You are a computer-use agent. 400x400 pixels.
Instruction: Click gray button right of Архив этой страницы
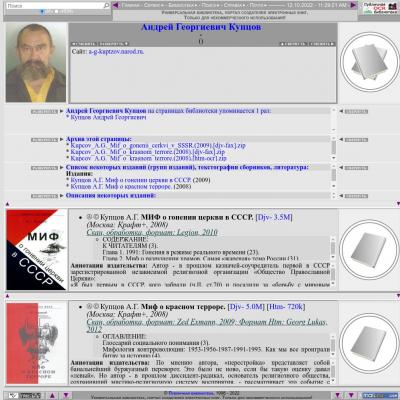tap(356, 140)
